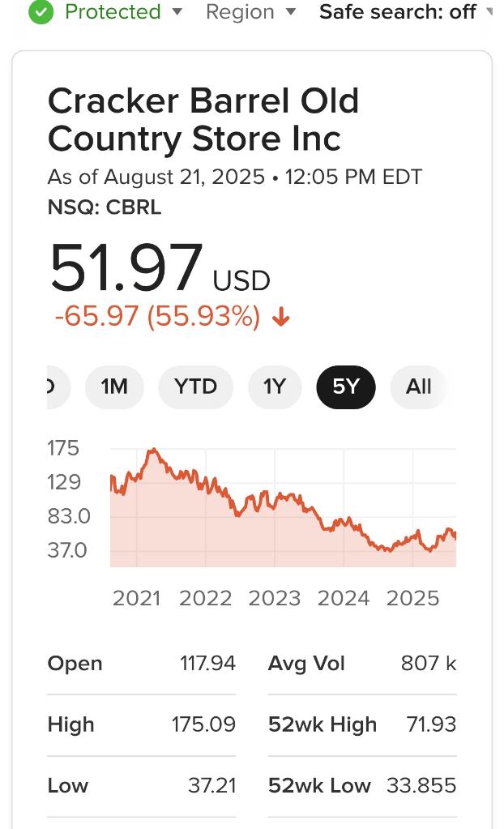
Task: Click the NSQ: CBRL ticker label
Action: 105,207
